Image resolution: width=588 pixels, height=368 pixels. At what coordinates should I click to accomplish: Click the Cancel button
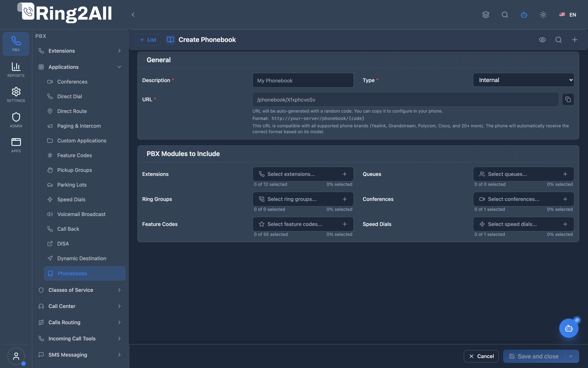coord(481,356)
